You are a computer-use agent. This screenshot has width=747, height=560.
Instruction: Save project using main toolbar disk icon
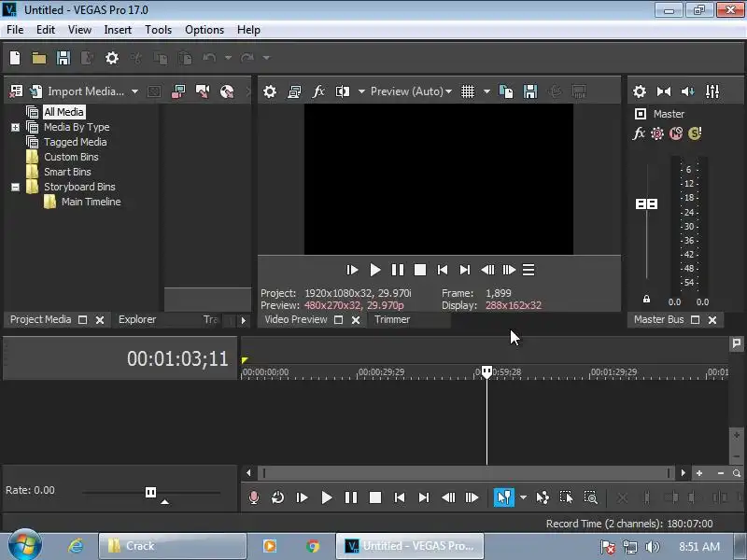pos(63,58)
